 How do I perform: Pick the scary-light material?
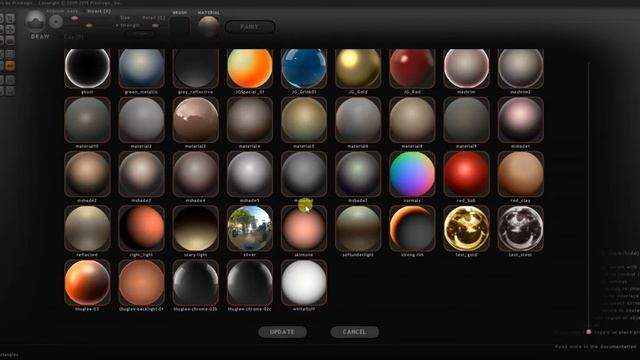click(x=196, y=228)
